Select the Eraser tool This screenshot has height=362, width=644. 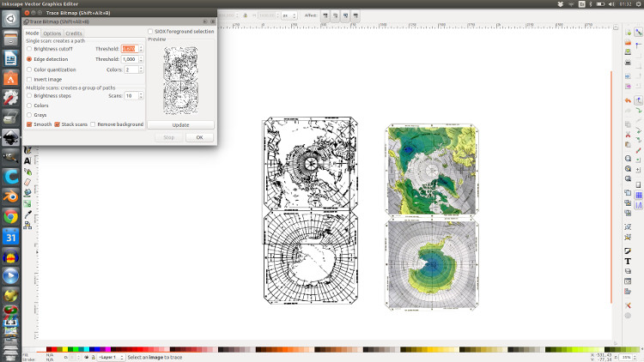(x=27, y=182)
